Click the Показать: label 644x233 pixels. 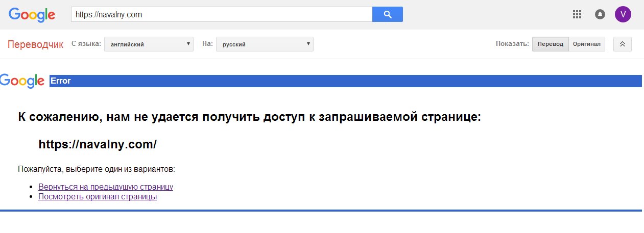pyautogui.click(x=512, y=44)
